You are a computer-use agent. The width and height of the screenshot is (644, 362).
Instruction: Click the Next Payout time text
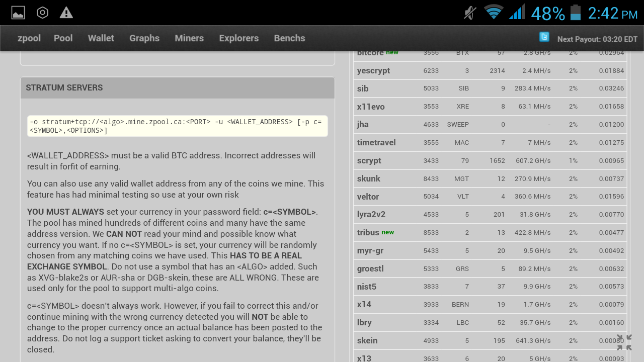[597, 39]
